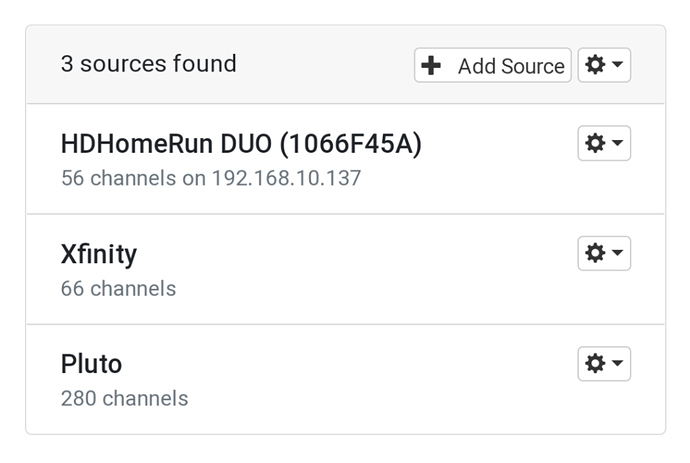This screenshot has height=463, width=690.
Task: Click the "280 channels" text under Pluto
Action: tap(124, 398)
